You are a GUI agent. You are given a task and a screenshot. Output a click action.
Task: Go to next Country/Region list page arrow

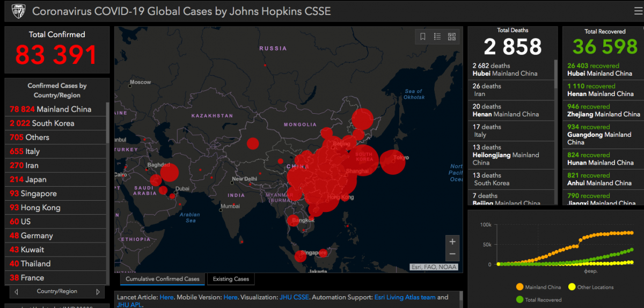(x=98, y=292)
